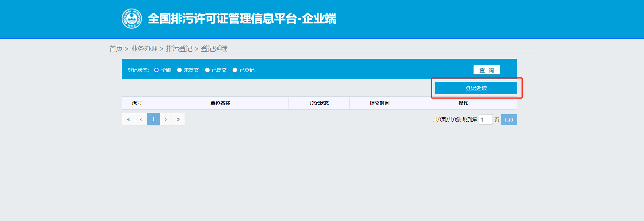Select the 未提交 status radio button
This screenshot has height=221, width=644.
(x=179, y=70)
